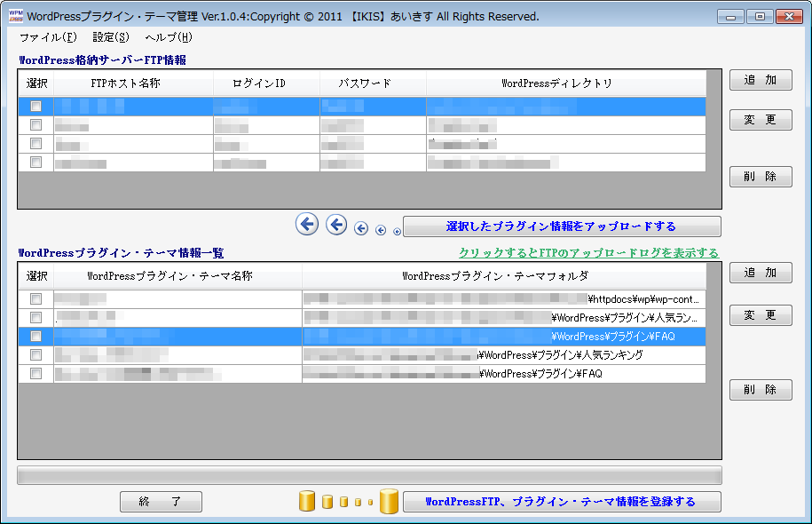The height and width of the screenshot is (524, 812).
Task: Click the WordPressディレクトリ column header
Action: point(566,83)
